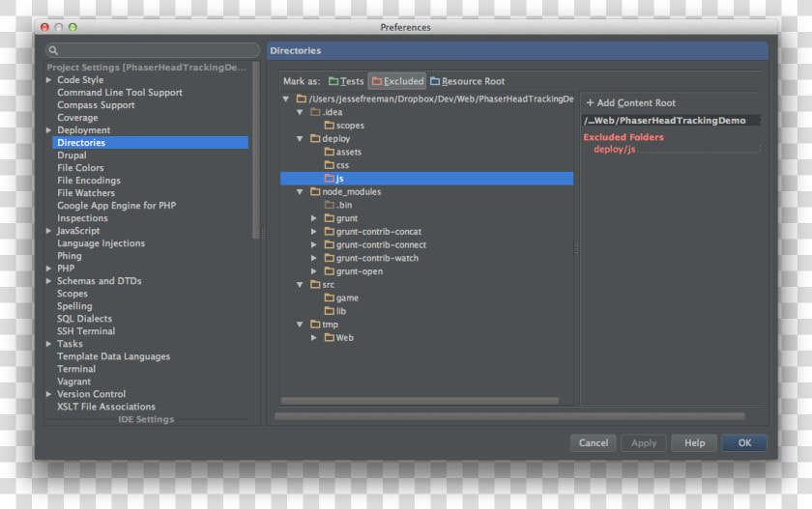Click the Web folder icon

click(x=330, y=337)
